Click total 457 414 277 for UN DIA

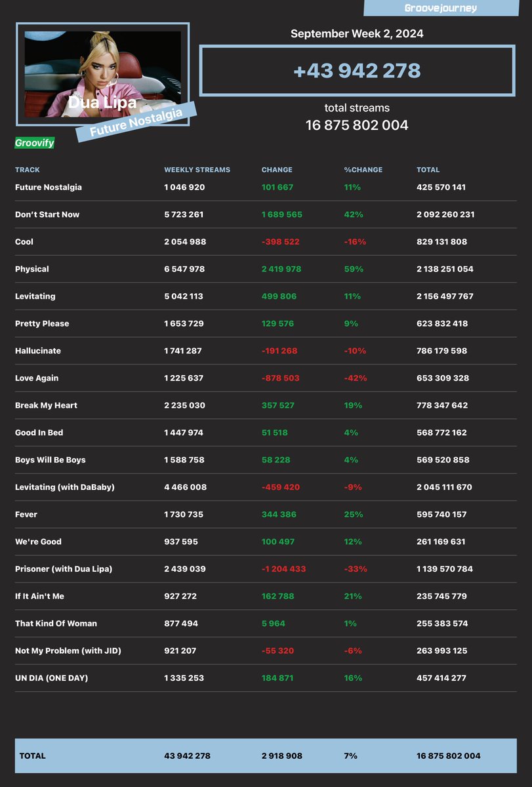point(441,678)
